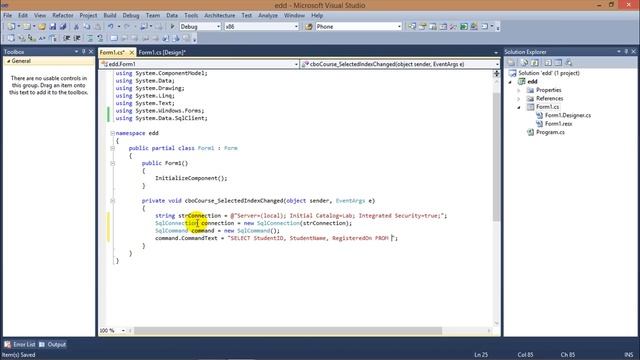
Task: Open the edd.Form1 class navigation dropdown
Action: click(296, 64)
